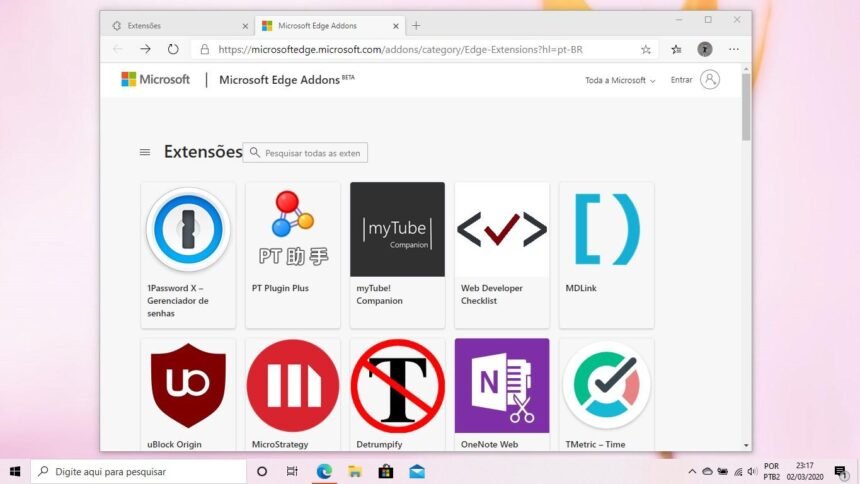Open the Mail app from the taskbar
This screenshot has height=484, width=860.
click(x=417, y=471)
